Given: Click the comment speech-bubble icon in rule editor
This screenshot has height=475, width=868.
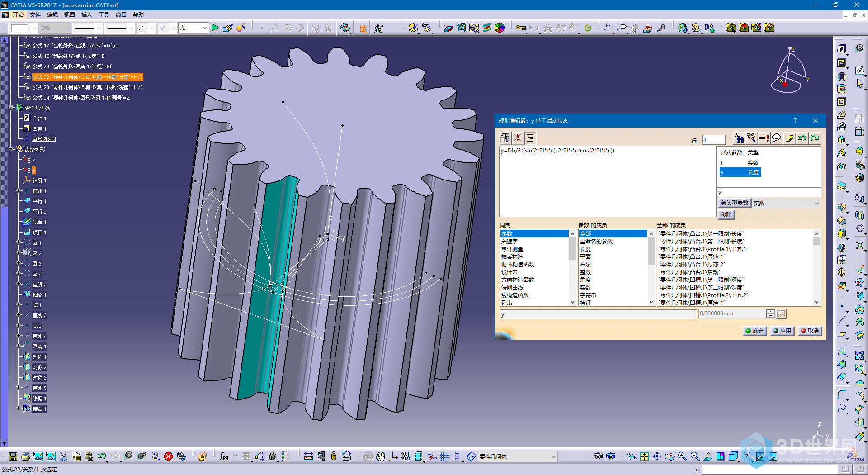Looking at the screenshot, I should (777, 138).
